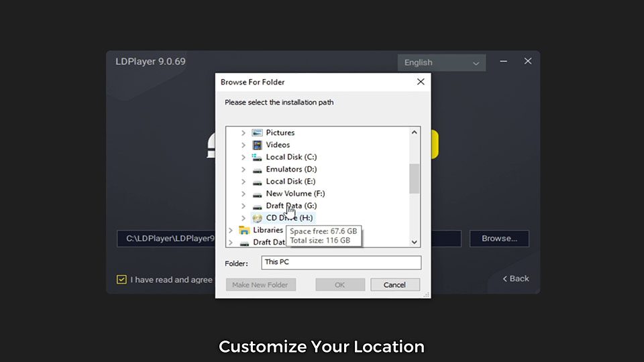The width and height of the screenshot is (644, 362).
Task: Select Emulators (D:) in tree
Action: tap(291, 169)
